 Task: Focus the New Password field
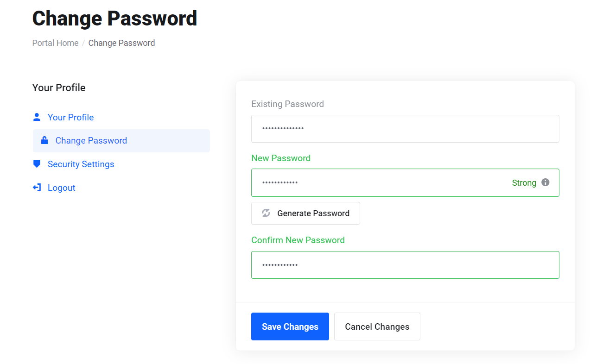click(x=405, y=182)
